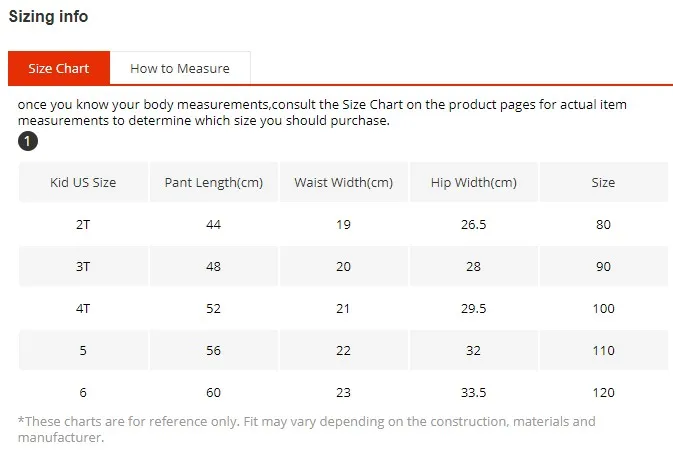Select the 3T size row cell

83,267
